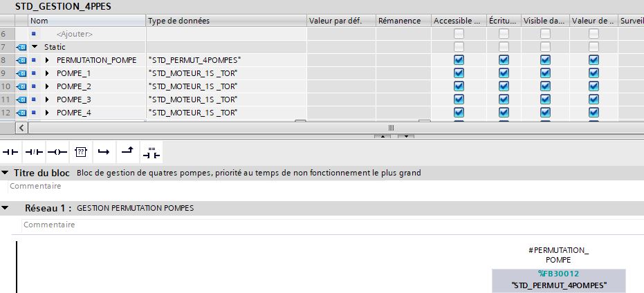This screenshot has width=644, height=293.
Task: Toggle Écriture checkbox for POMPE_4
Action: pos(504,113)
